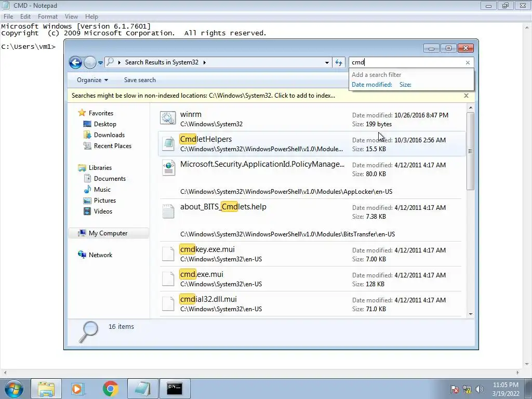Click the Windows Start button
The image size is (532, 399).
click(x=14, y=389)
